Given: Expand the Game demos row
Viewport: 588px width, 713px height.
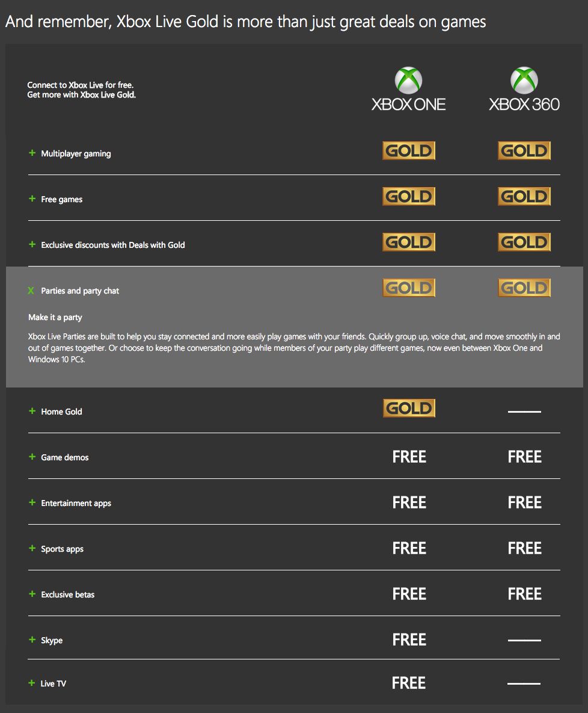Looking at the screenshot, I should [x=32, y=457].
